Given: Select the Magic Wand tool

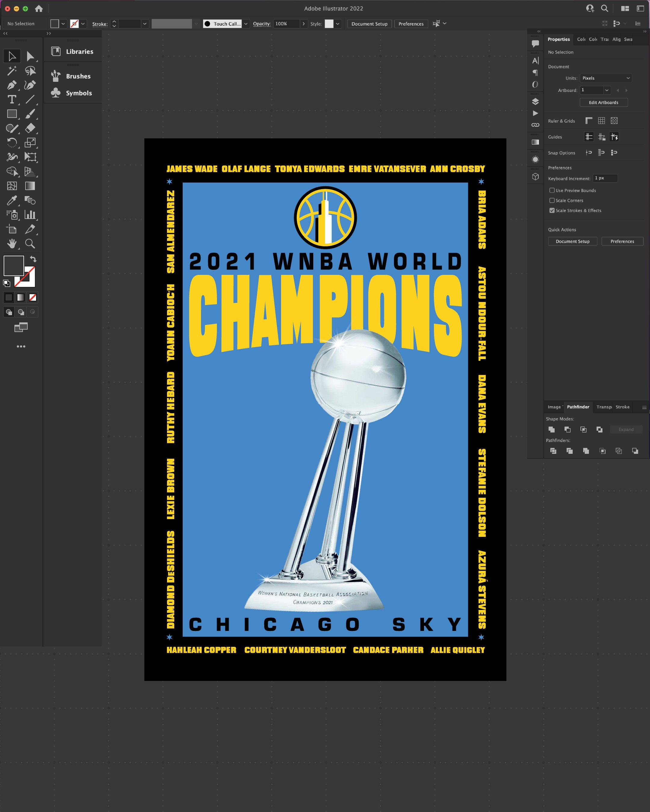Looking at the screenshot, I should point(12,70).
